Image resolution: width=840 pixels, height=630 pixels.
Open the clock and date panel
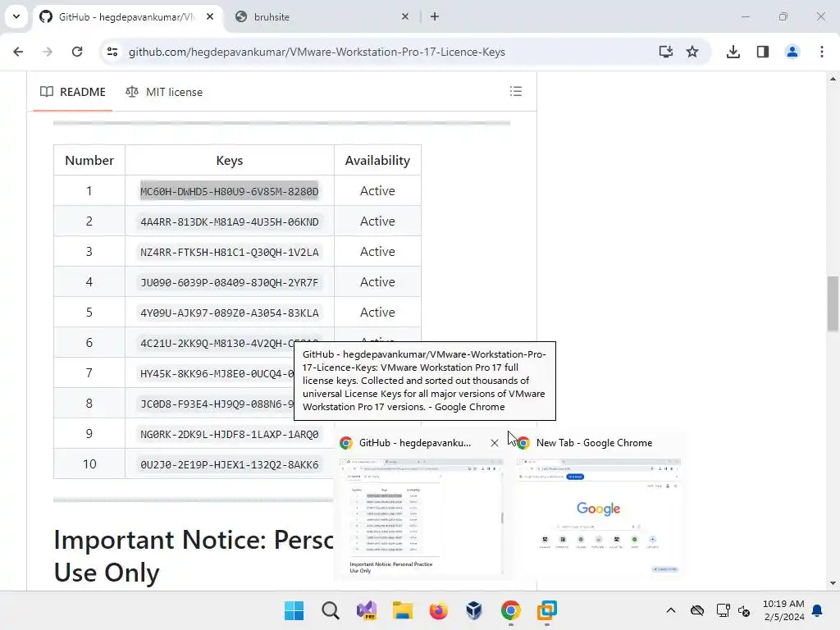tap(783, 610)
